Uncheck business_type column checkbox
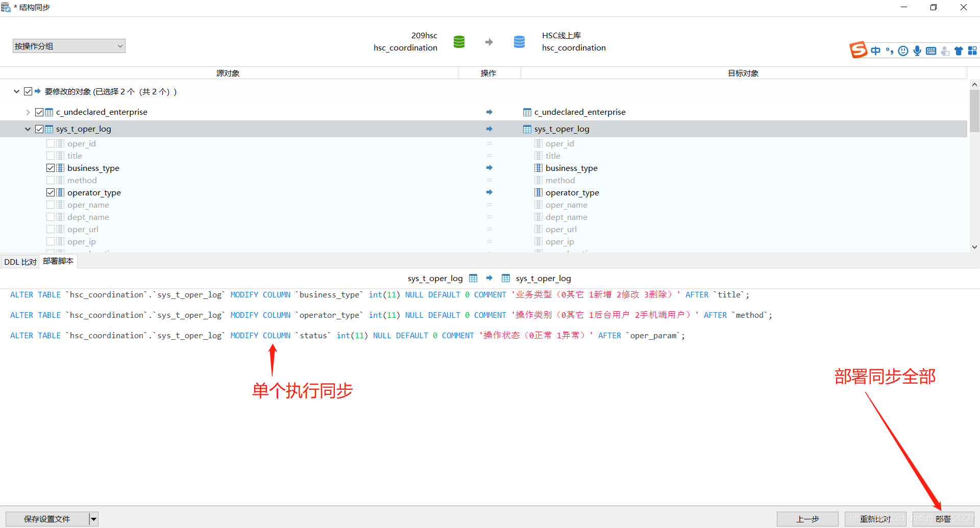 51,168
